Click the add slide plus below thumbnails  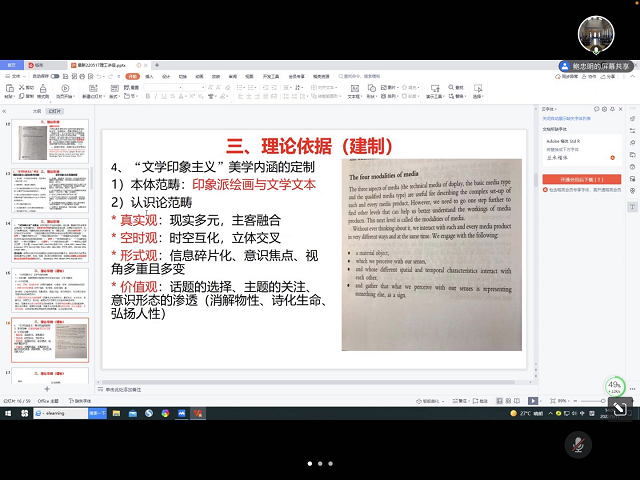pyautogui.click(x=47, y=389)
